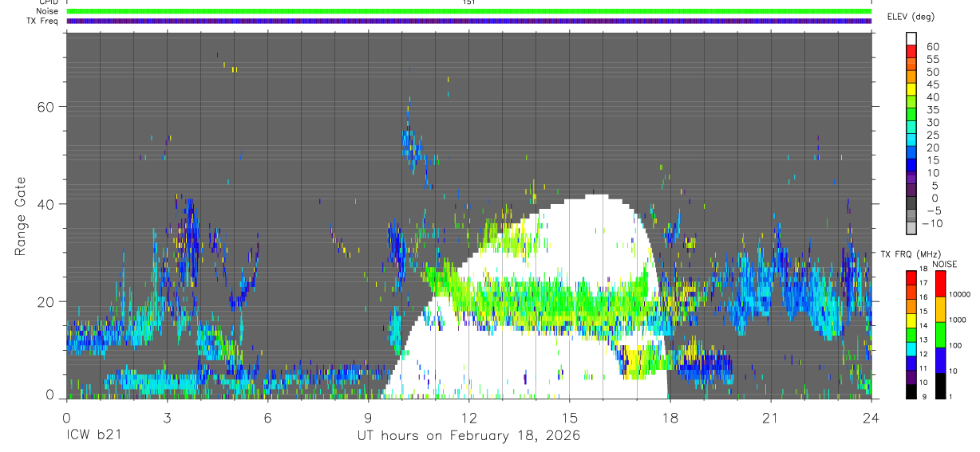The height and width of the screenshot is (452, 980).
Task: Pick the green swatch in NOISE legend
Action: [940, 335]
